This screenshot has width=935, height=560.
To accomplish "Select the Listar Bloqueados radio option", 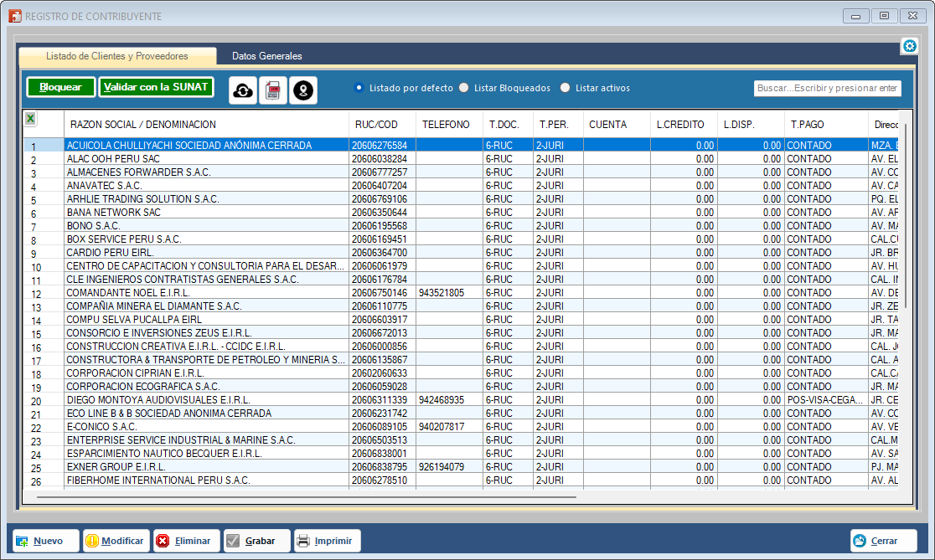I will [505, 88].
